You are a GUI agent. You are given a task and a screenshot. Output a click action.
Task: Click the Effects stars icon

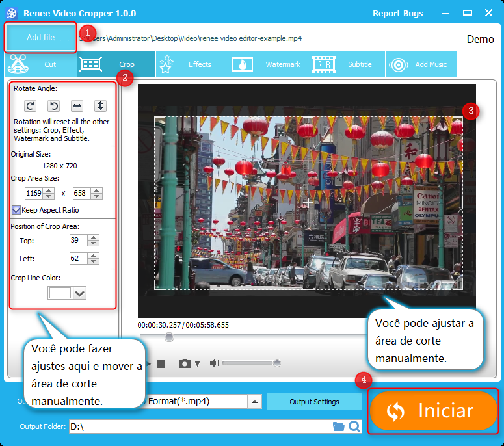click(166, 64)
